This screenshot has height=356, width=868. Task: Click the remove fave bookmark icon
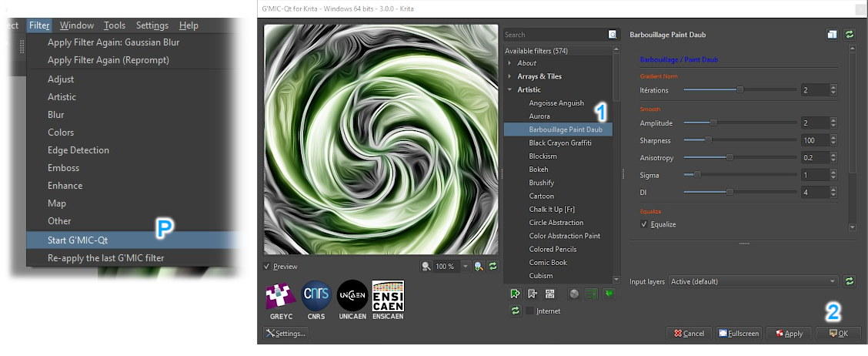pos(532,294)
